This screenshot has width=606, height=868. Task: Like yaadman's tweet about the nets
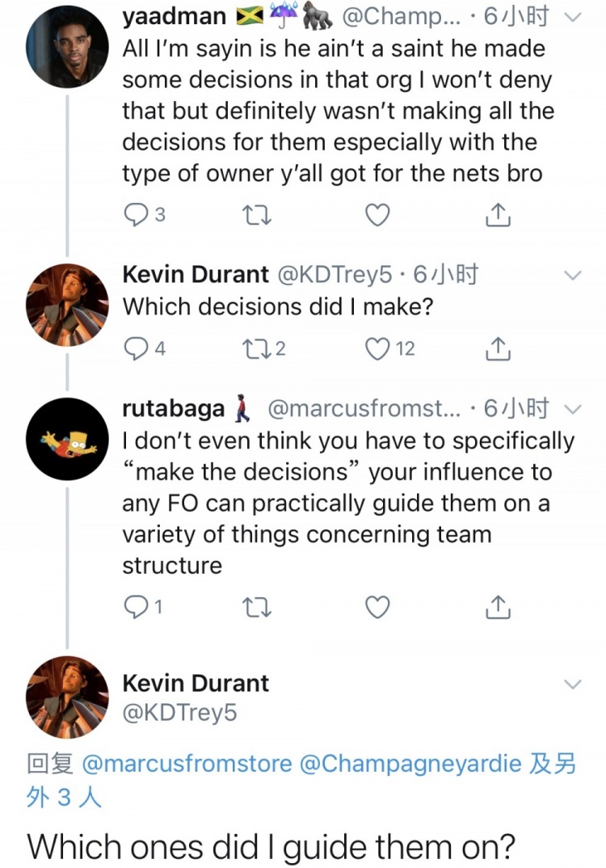(x=377, y=215)
